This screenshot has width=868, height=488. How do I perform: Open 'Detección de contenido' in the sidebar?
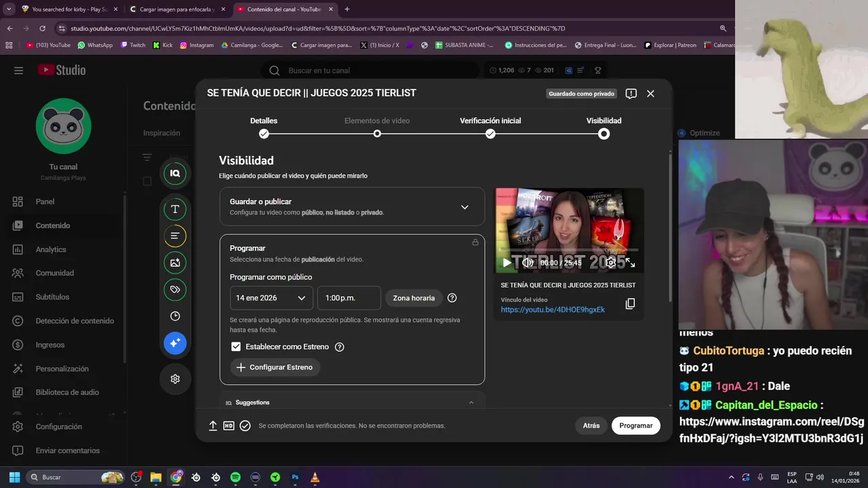click(x=63, y=321)
